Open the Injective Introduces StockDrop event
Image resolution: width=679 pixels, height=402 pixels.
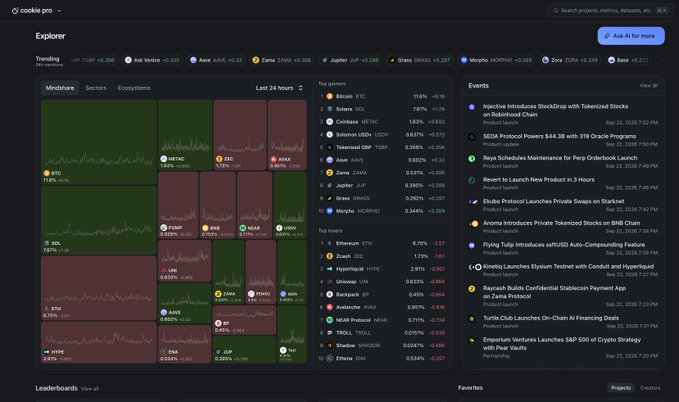(x=563, y=114)
